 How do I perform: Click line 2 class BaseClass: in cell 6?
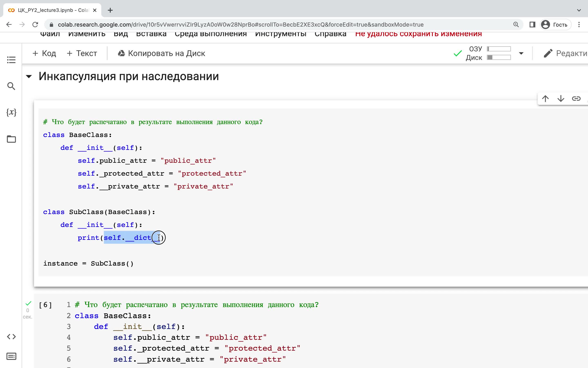pos(113,316)
